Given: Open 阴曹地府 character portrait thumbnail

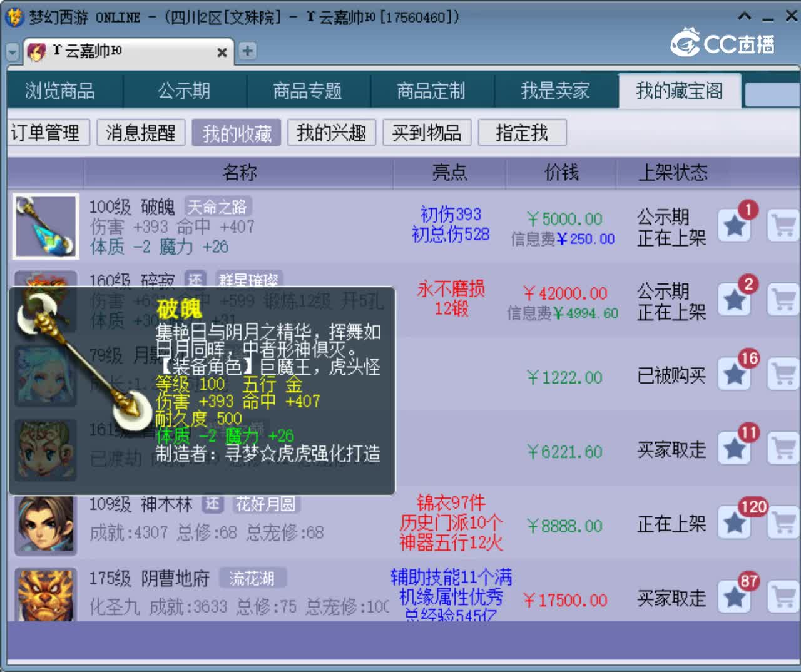Looking at the screenshot, I should 46,594.
